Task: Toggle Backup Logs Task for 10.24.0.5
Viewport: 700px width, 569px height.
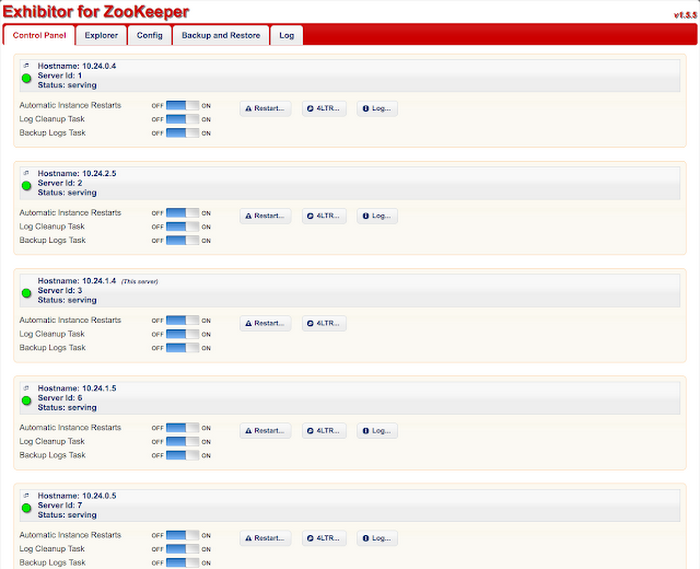Action: point(182,563)
